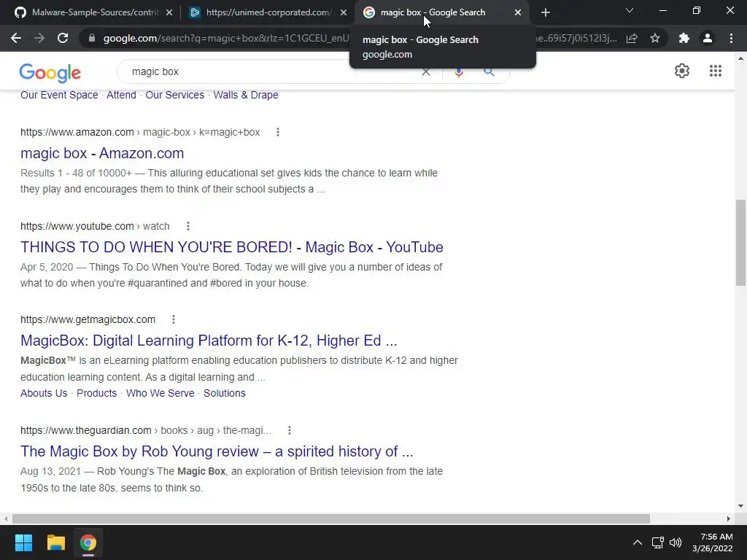Open the Walls & Drape sitelink
Image resolution: width=747 pixels, height=560 pixels.
pos(245,95)
